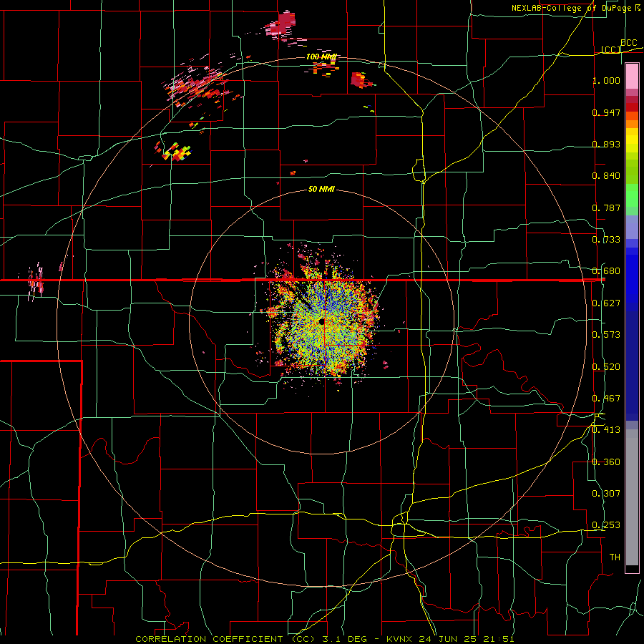Pick the yellow band on color scale
The height and width of the screenshot is (644, 644).
[632, 141]
